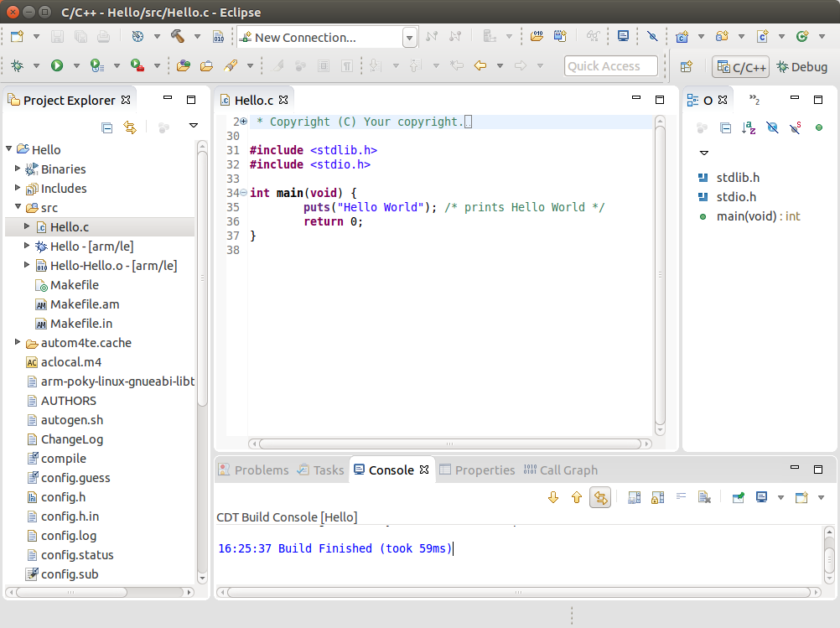840x628 pixels.
Task: Click the Build hammer icon
Action: (x=177, y=37)
